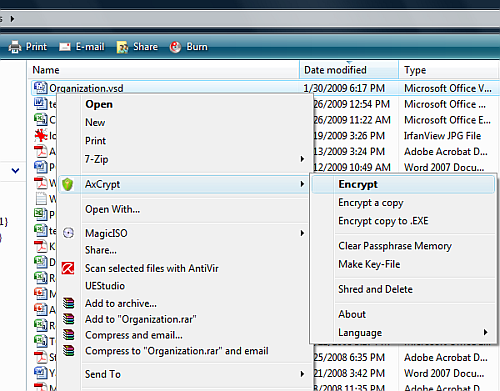The height and width of the screenshot is (391, 500).
Task: Click the Word icon of the 3:42 PM file
Action: coord(40,373)
